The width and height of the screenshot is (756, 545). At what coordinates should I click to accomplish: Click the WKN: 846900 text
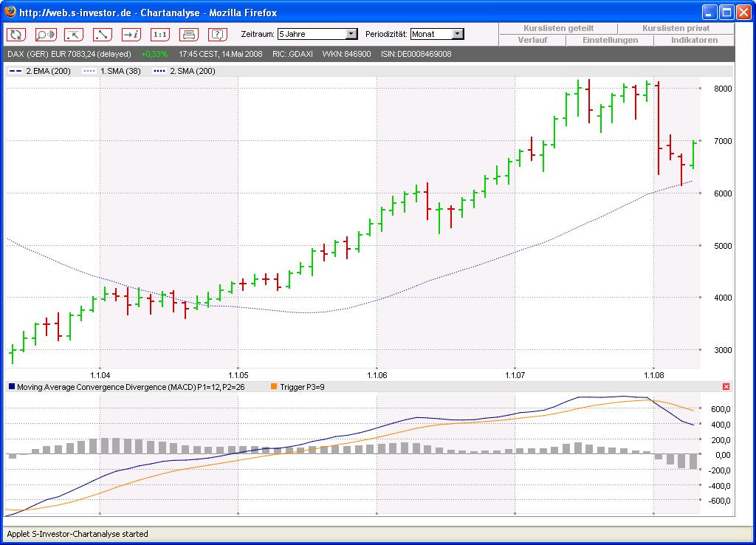(347, 54)
